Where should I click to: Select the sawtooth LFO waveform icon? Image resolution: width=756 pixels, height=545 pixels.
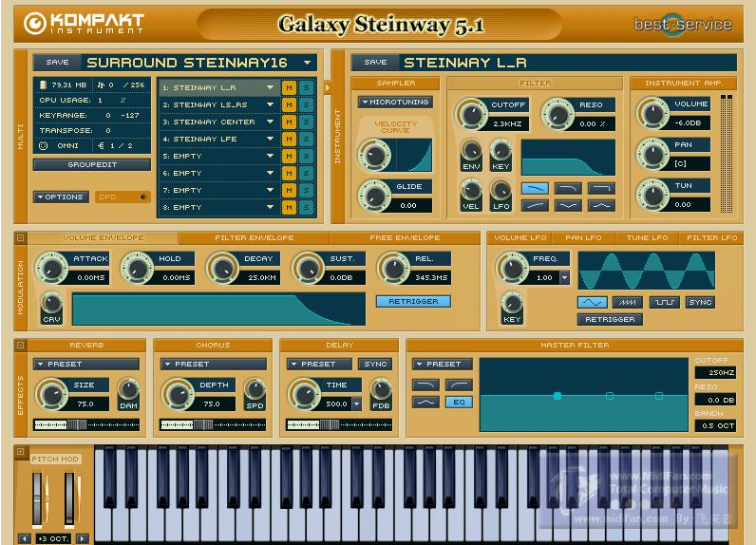pos(627,302)
